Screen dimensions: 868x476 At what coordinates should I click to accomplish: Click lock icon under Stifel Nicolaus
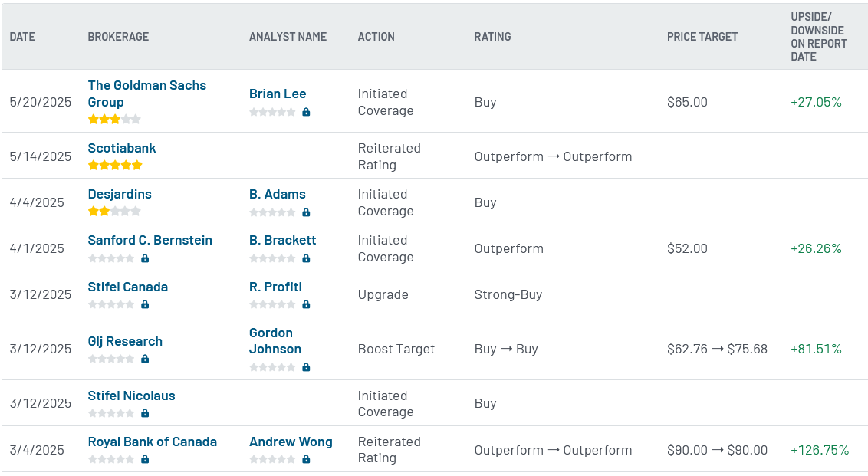[x=145, y=413]
